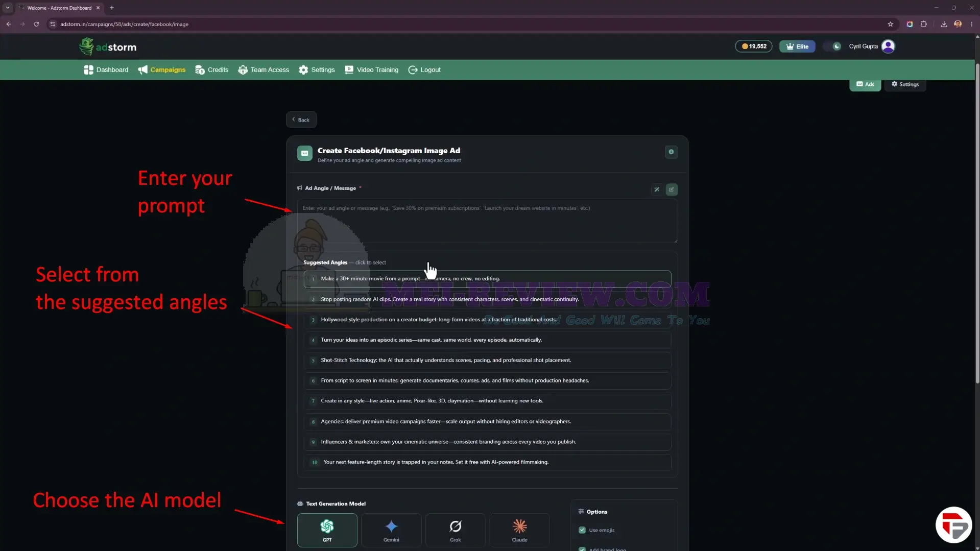Click Logout in the nav bar

pyautogui.click(x=424, y=70)
